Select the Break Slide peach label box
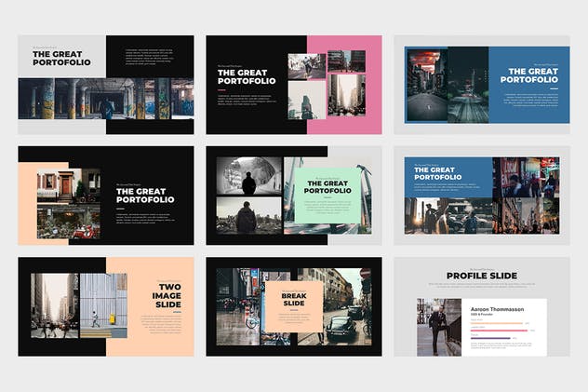Screen dimensions: 588x392 tap(294, 302)
